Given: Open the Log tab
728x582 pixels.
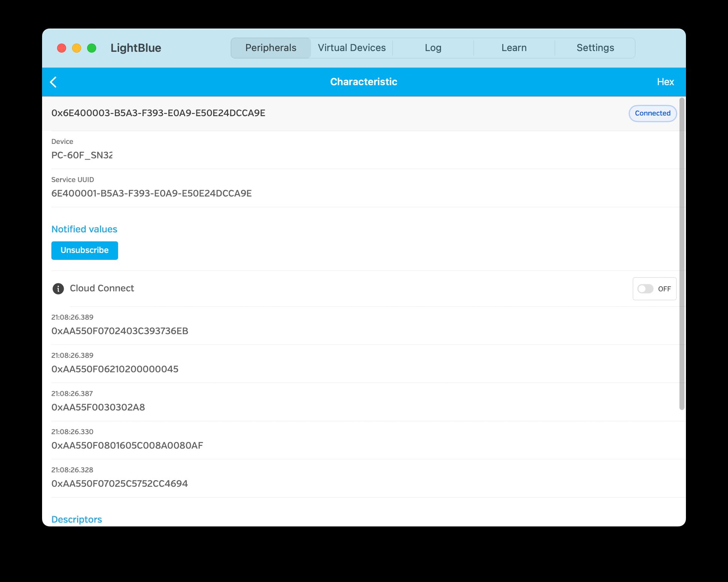Looking at the screenshot, I should (433, 48).
